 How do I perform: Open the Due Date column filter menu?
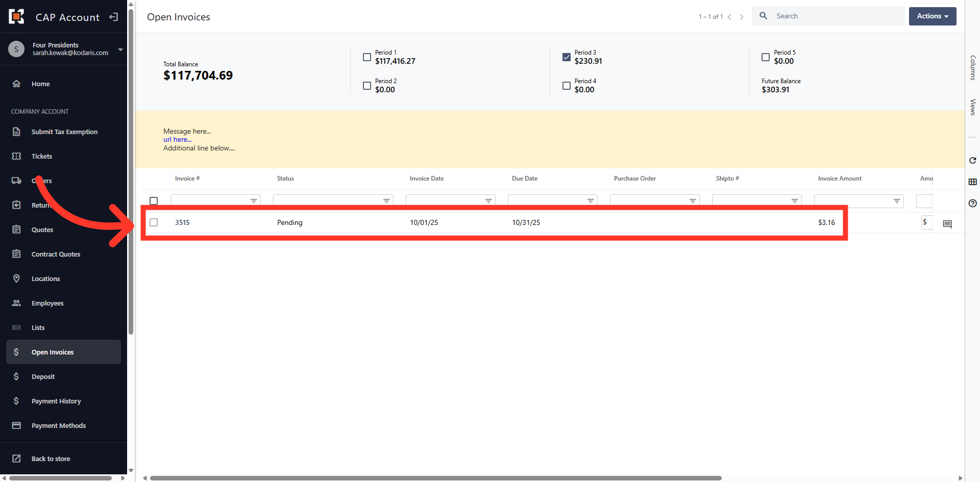pyautogui.click(x=591, y=201)
